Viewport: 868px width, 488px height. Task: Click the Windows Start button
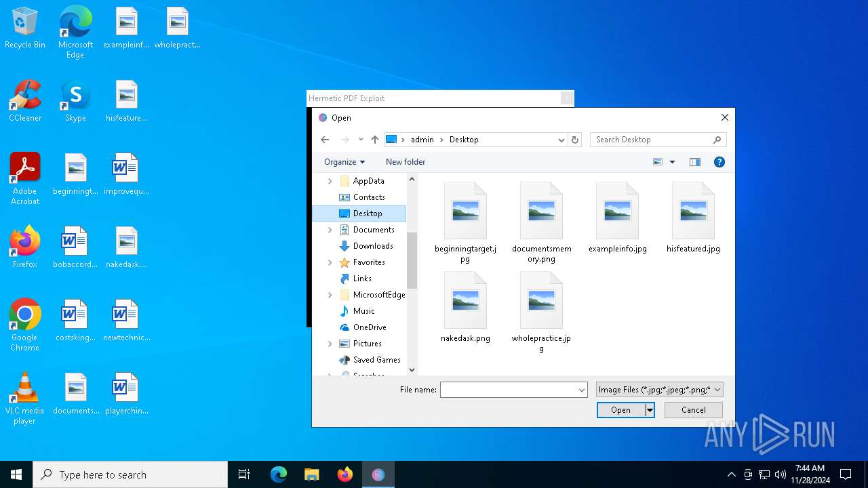16,474
